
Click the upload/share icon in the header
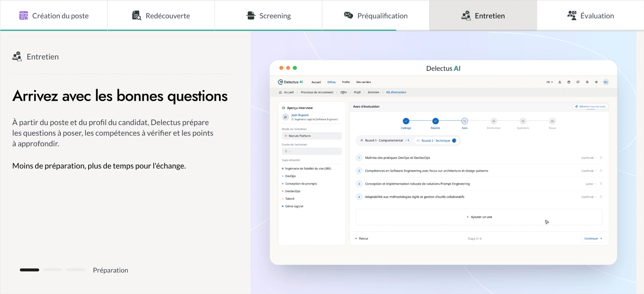(x=560, y=82)
